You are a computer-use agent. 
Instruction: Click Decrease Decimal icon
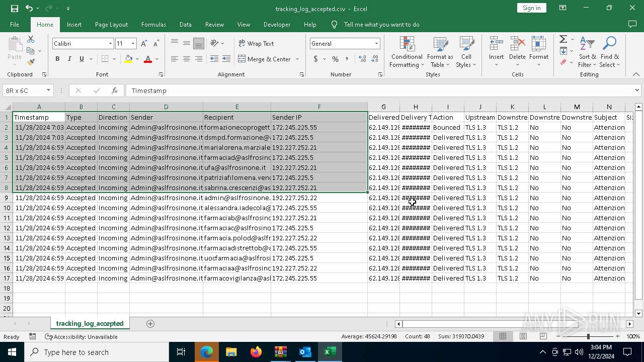(375, 59)
